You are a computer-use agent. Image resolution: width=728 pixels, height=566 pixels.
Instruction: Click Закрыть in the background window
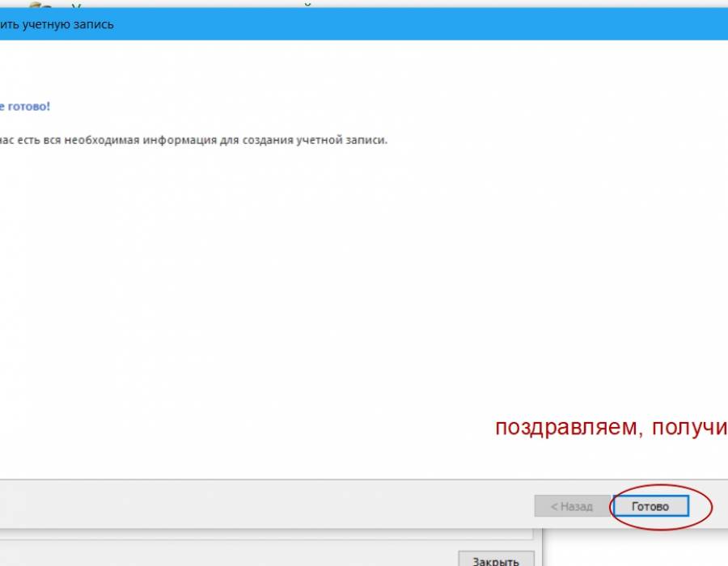(496, 560)
